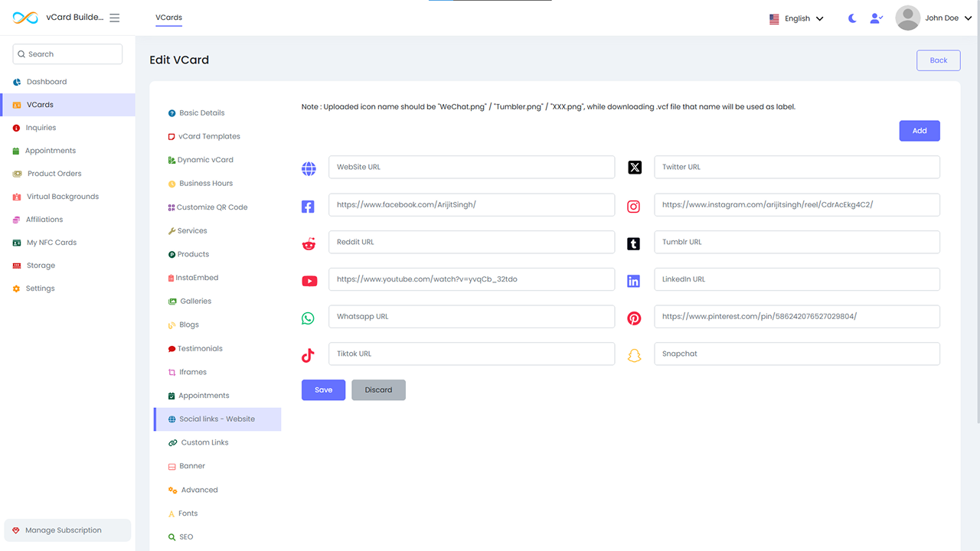
Task: Click the Pinterest icon
Action: (634, 318)
